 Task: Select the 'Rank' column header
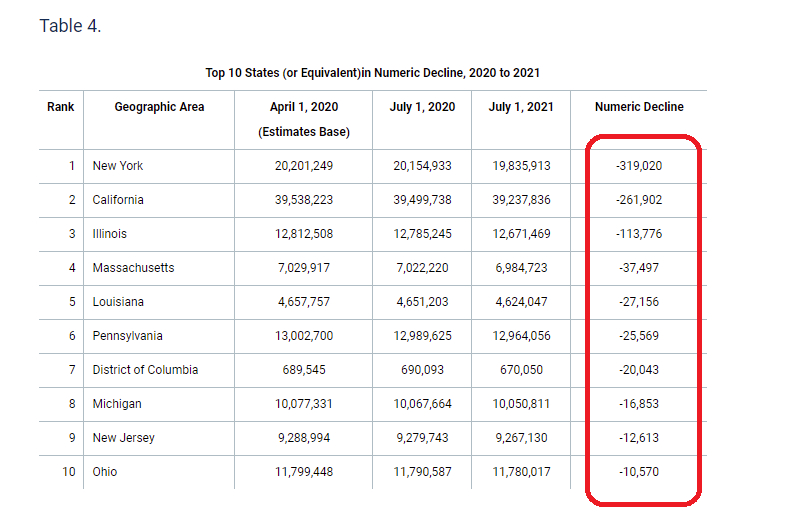[x=61, y=107]
